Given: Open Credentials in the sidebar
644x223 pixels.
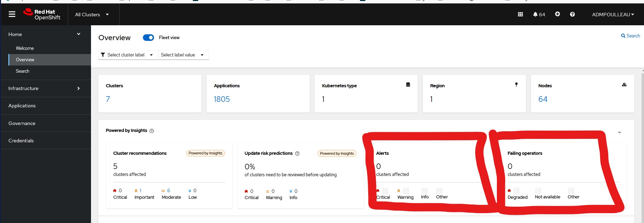Looking at the screenshot, I should [21, 141].
